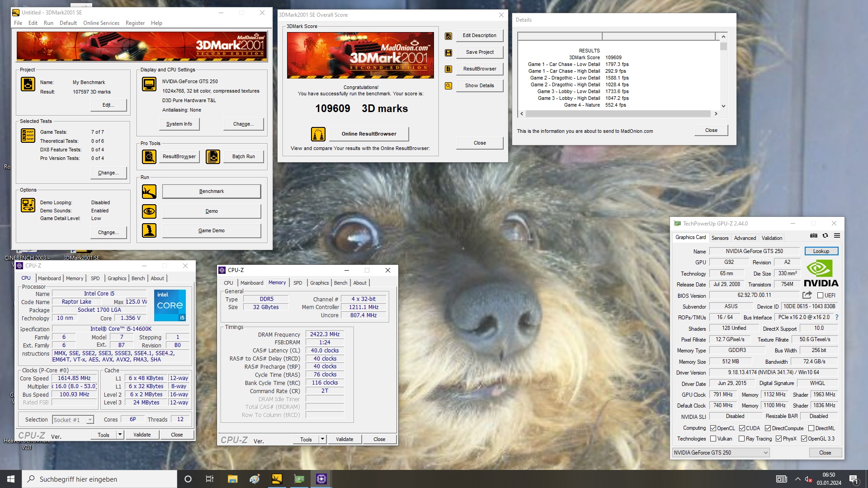
Task: Click Change button under Selected Tests
Action: (108, 173)
